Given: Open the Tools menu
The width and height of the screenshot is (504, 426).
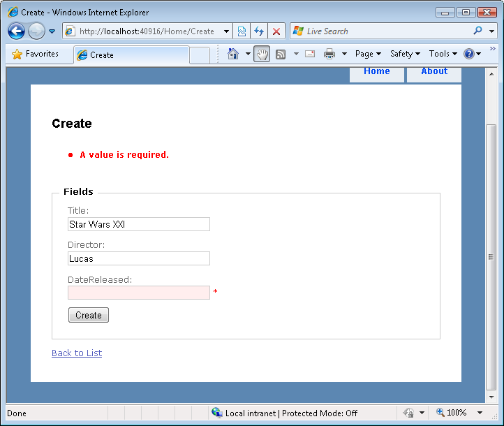Looking at the screenshot, I should coord(443,54).
